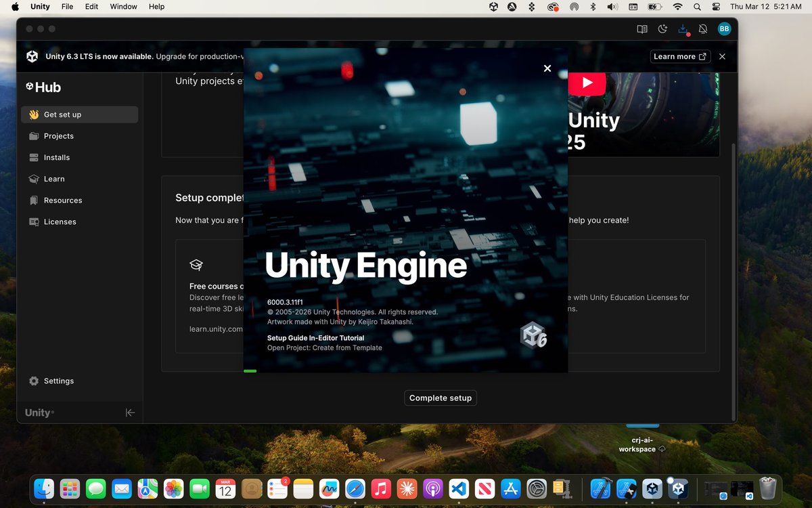This screenshot has width=812, height=508.
Task: Open Calendar from the Dock
Action: 225,488
